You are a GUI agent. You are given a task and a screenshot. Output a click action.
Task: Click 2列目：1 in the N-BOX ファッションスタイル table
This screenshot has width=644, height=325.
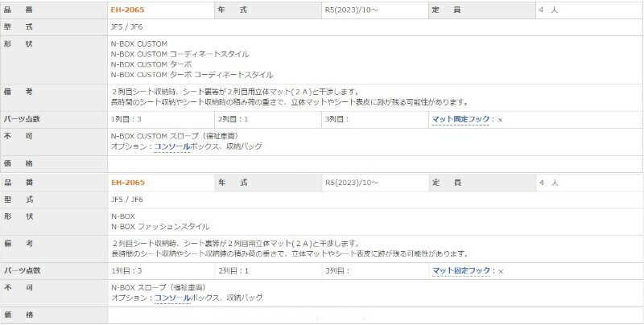(233, 271)
